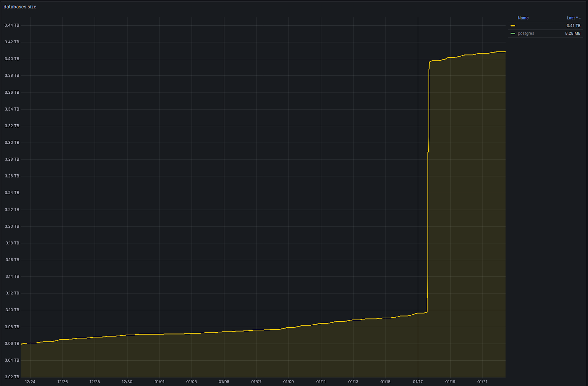Open the "databases size" panel title
588x386 pixels.
point(20,7)
